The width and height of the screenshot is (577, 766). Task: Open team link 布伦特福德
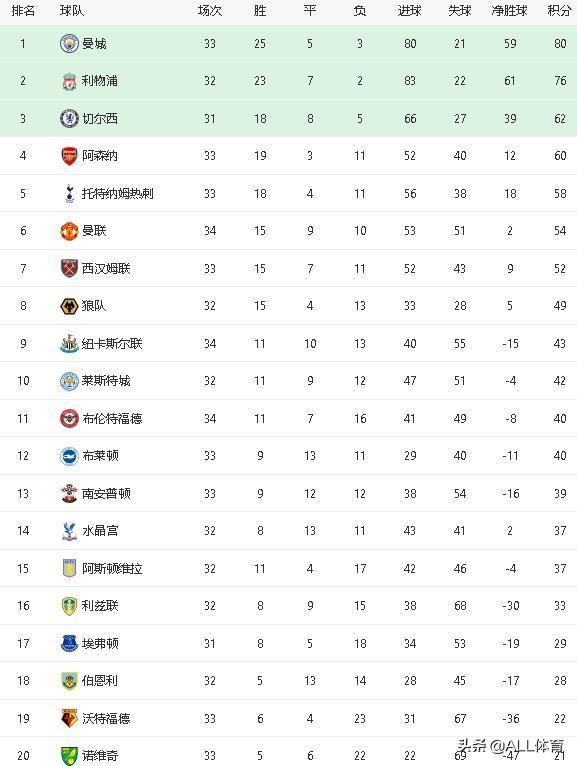pyautogui.click(x=112, y=418)
